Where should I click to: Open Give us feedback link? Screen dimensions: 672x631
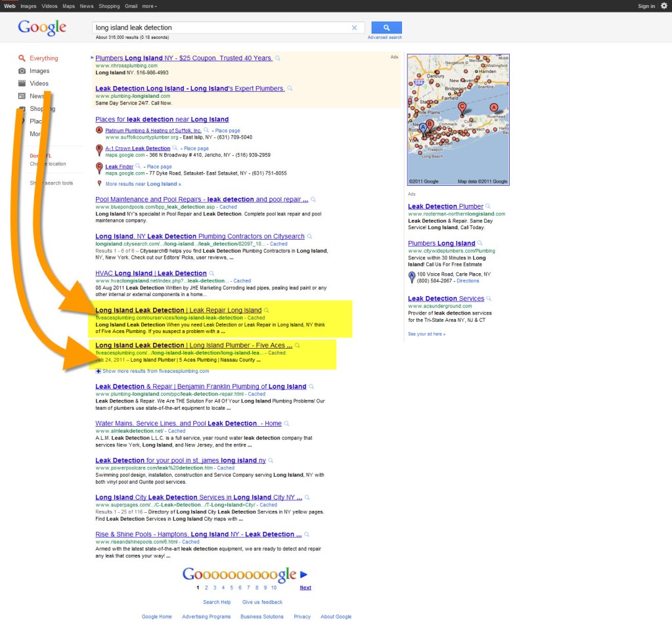(262, 602)
